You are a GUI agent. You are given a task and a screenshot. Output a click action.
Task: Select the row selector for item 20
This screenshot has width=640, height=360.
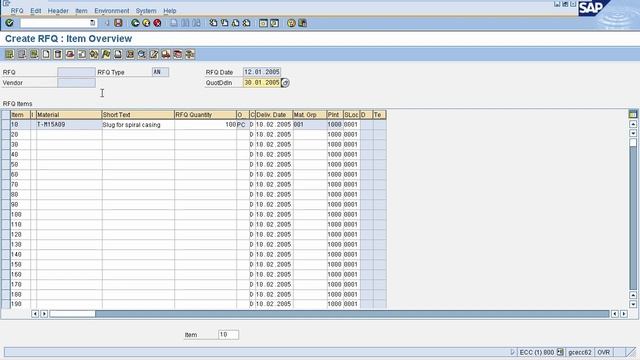click(6, 135)
